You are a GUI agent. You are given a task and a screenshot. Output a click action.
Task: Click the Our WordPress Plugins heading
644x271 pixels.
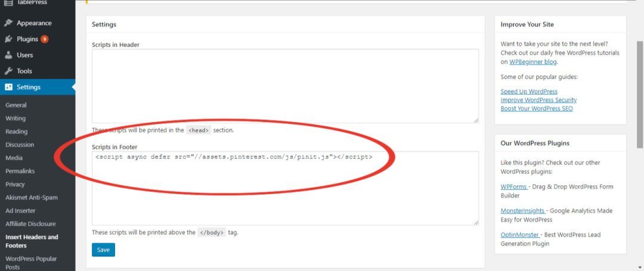coord(535,144)
